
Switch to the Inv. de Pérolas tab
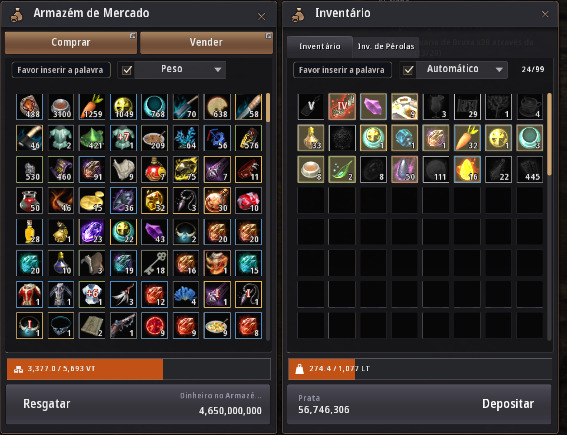386,47
